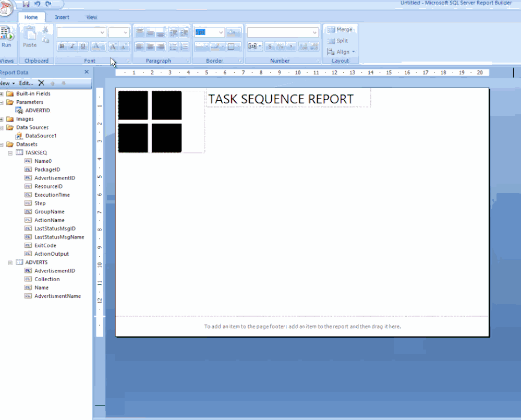Click the Cut scissors icon
Screen dimensions: 521x420
coord(46,30)
